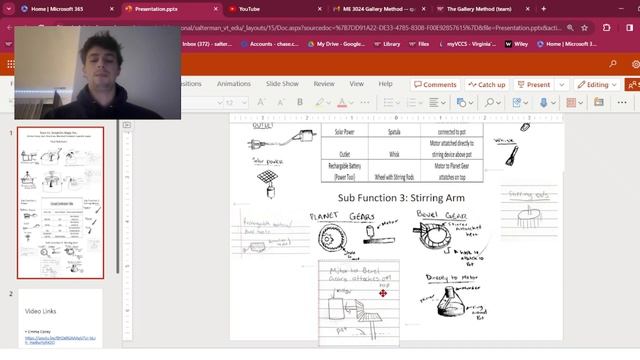The image size is (640, 360).
Task: Open the browser extensions puzzle icon
Action: [x=607, y=28]
